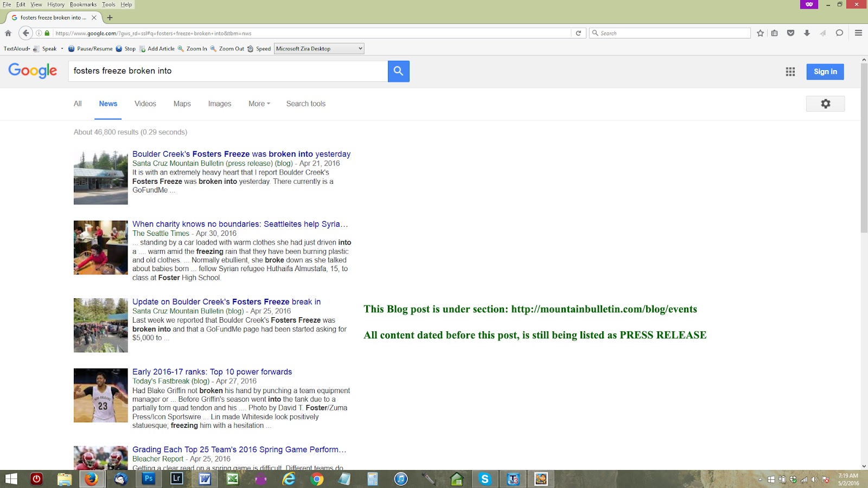Open Photoshop from the taskbar

(148, 479)
